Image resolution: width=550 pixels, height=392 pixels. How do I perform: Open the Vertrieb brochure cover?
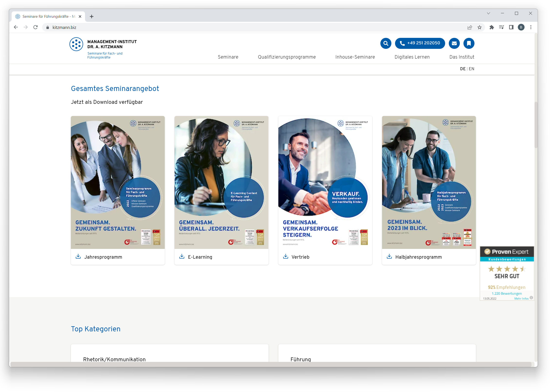pyautogui.click(x=325, y=182)
